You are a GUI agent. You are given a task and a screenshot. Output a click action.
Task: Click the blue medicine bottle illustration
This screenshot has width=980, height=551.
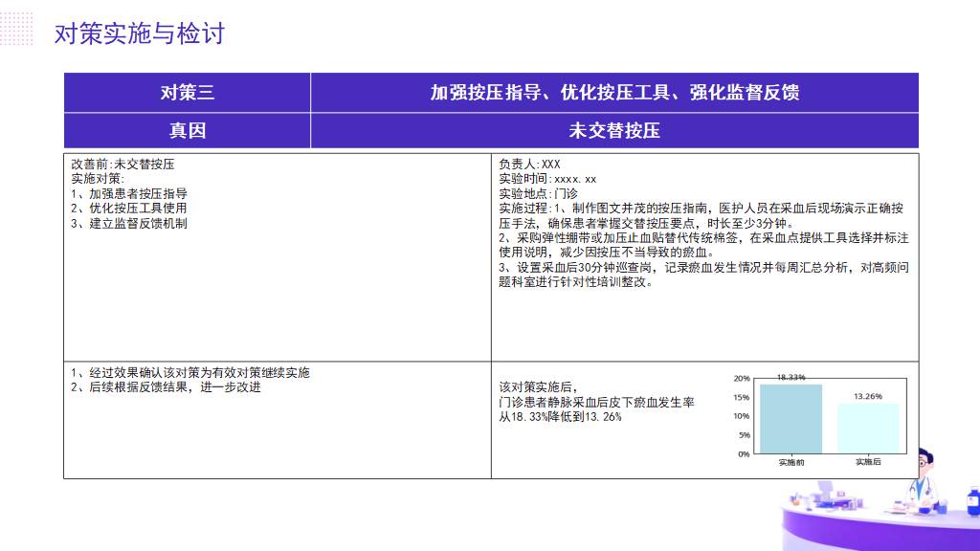tap(972, 502)
